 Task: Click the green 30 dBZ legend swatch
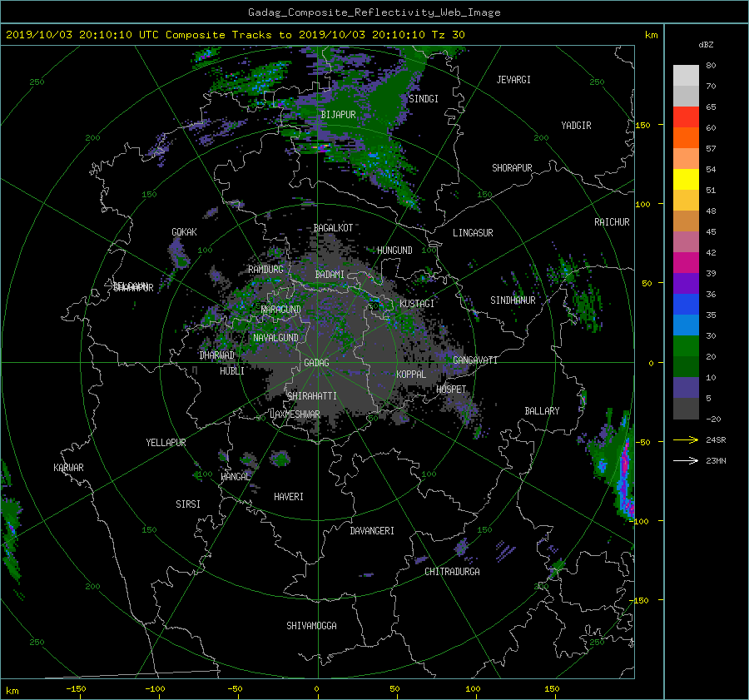(686, 346)
